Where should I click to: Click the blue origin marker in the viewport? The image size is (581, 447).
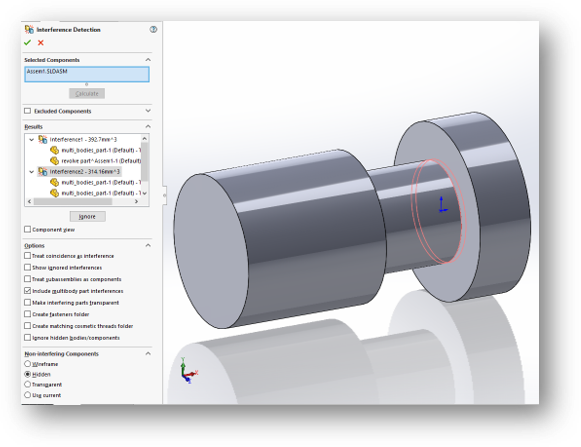442,205
